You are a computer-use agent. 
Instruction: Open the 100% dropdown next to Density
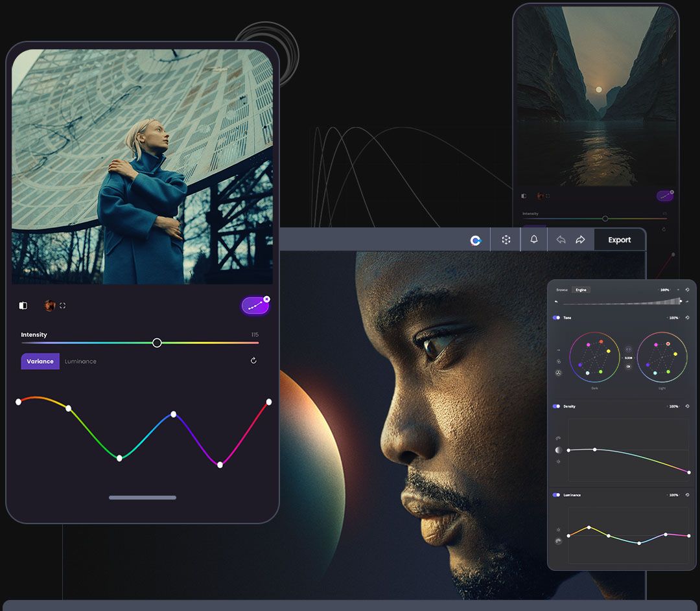[x=673, y=406]
